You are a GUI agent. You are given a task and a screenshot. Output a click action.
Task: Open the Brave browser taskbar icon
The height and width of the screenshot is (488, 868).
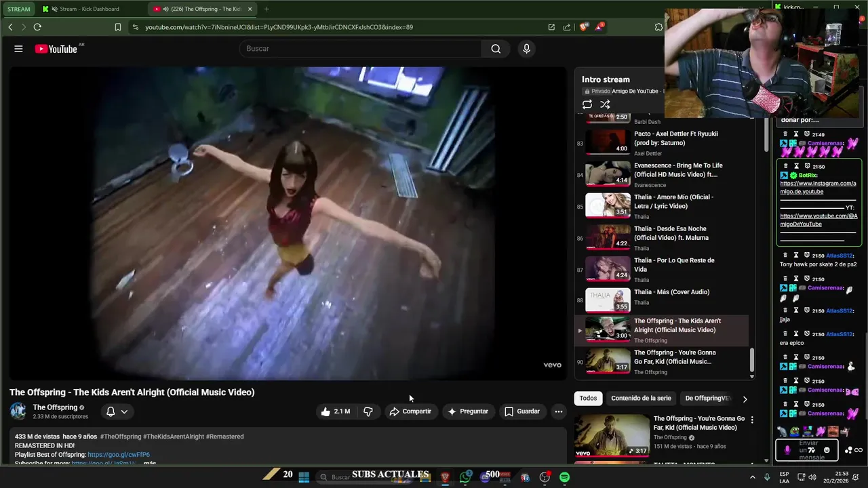(446, 478)
